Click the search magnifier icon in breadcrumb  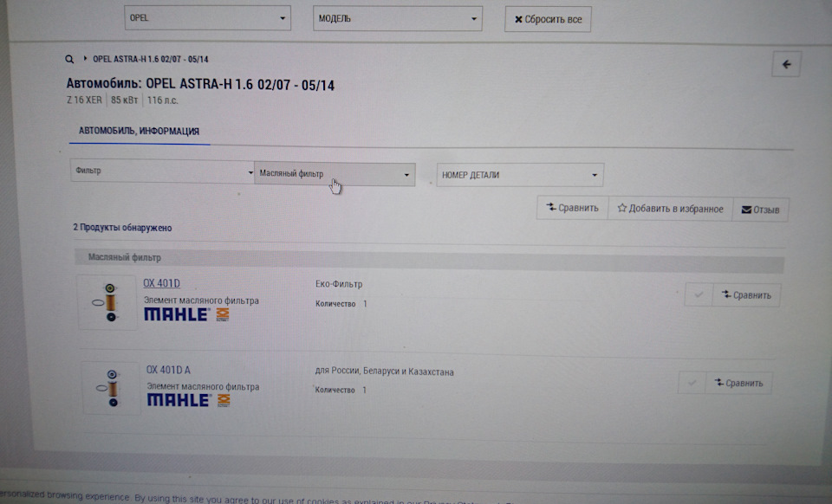pyautogui.click(x=69, y=59)
